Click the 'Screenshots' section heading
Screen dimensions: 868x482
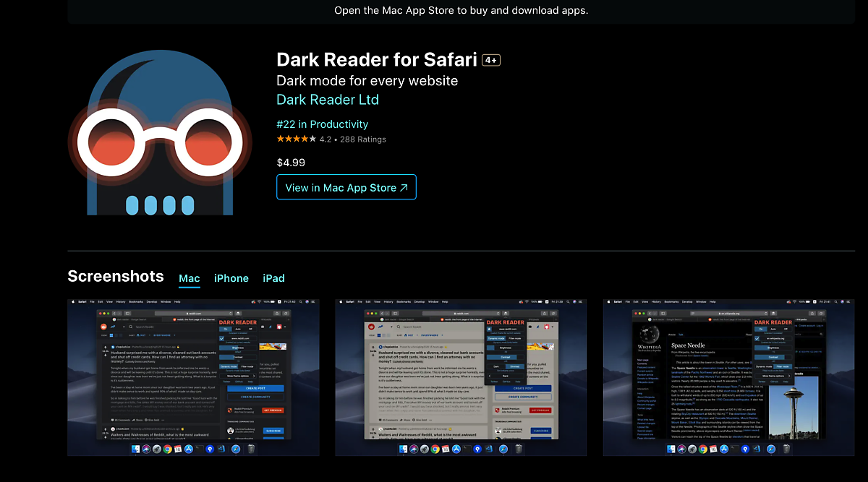(116, 276)
